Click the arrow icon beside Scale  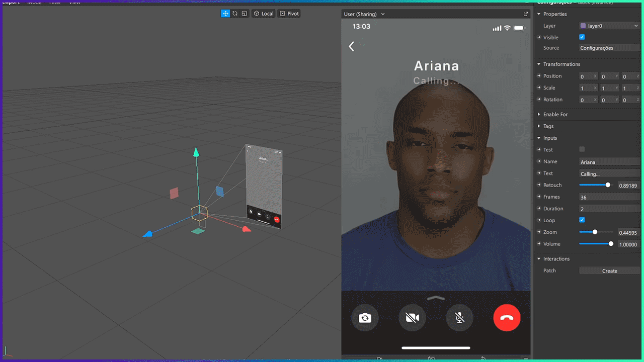(539, 87)
